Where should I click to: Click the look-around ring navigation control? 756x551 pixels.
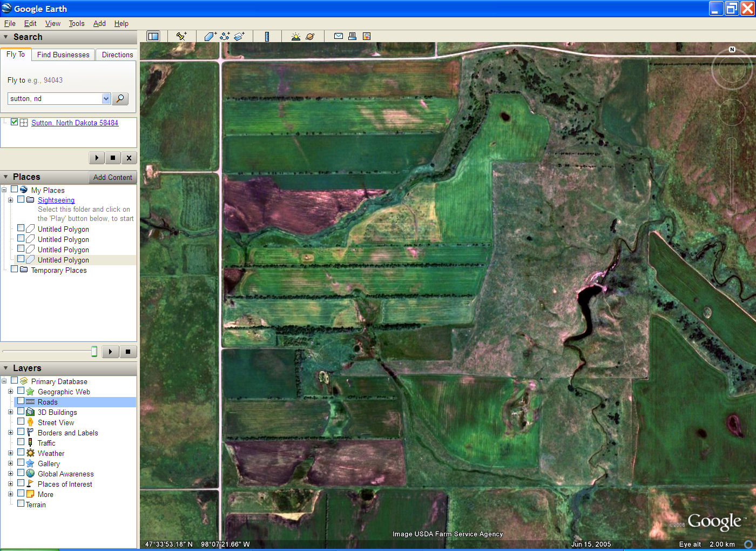[732, 69]
